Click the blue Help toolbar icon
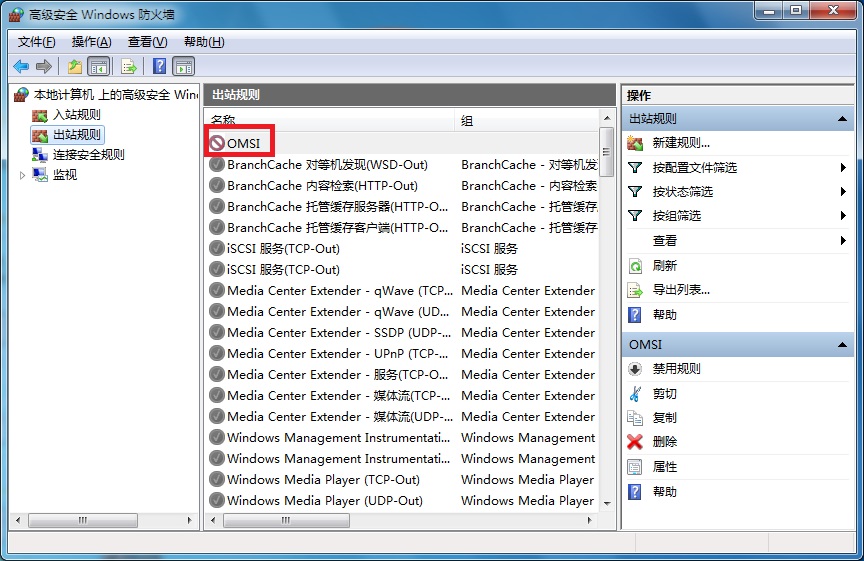This screenshot has width=864, height=561. click(x=159, y=67)
